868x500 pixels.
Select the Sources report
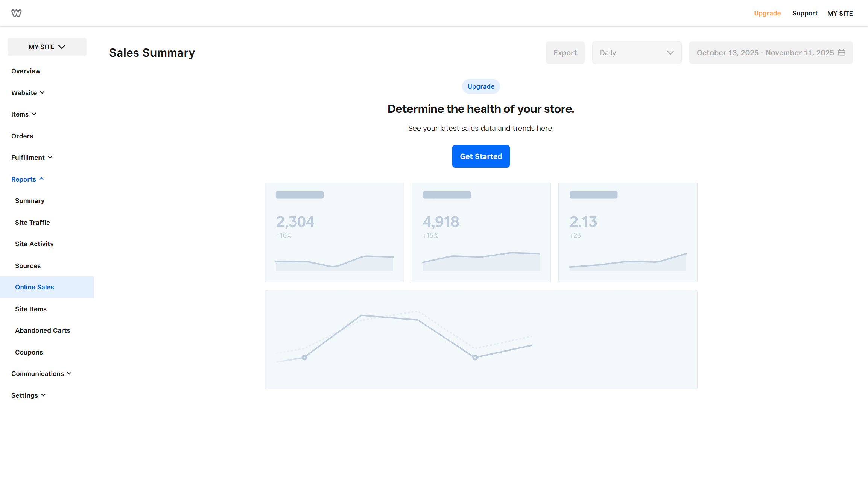pos(28,265)
